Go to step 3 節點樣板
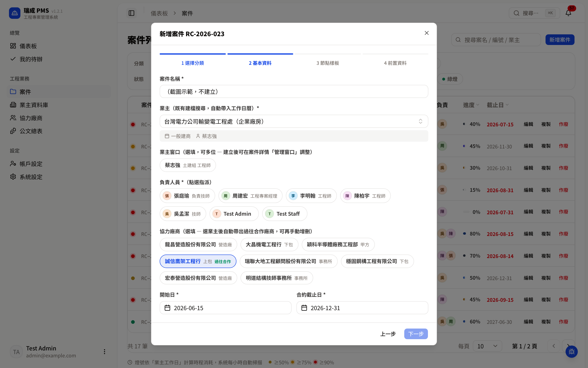The image size is (588, 368). [327, 63]
